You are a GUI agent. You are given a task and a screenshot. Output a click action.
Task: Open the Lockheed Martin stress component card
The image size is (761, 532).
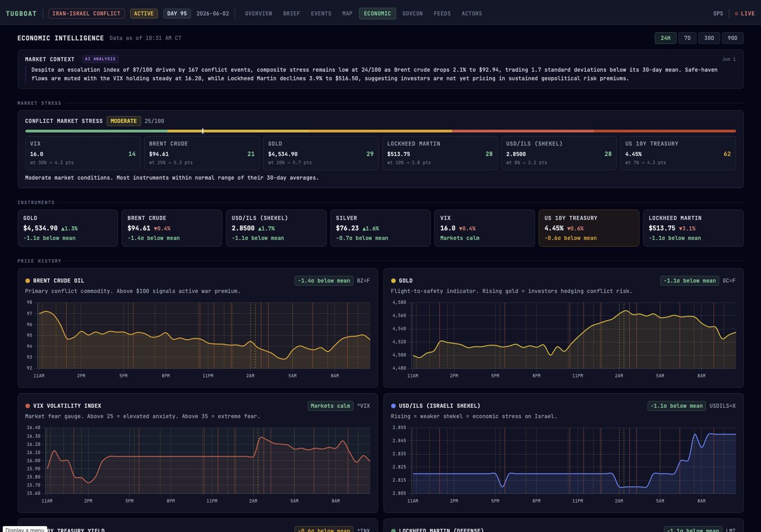[x=440, y=153]
